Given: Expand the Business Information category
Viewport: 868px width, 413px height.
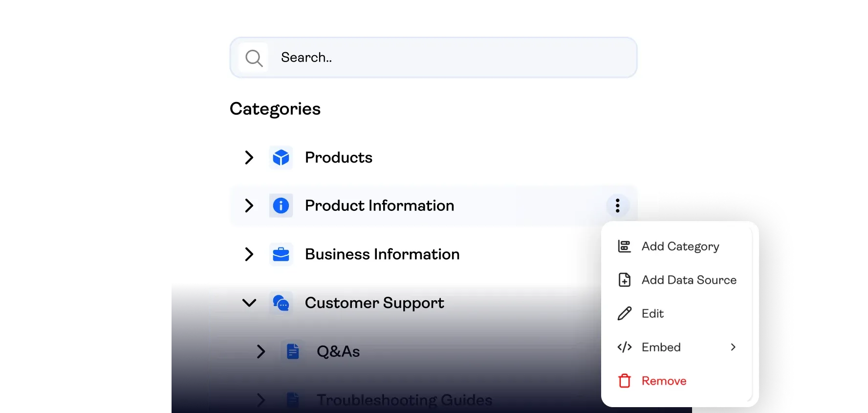Looking at the screenshot, I should pos(249,254).
